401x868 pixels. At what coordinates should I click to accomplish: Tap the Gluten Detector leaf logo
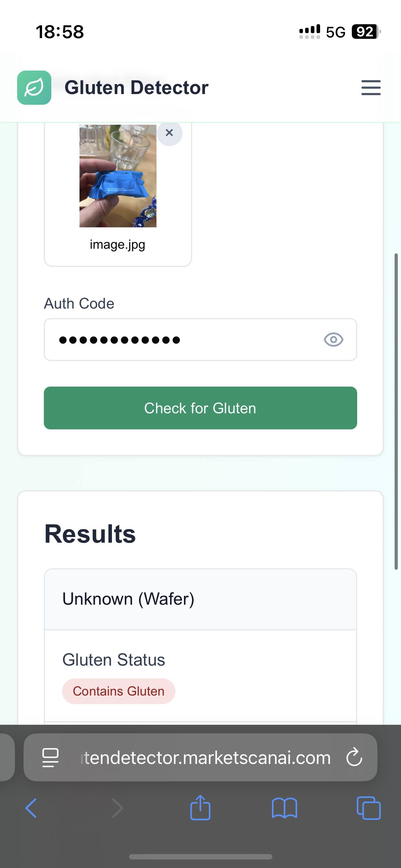[x=34, y=88]
